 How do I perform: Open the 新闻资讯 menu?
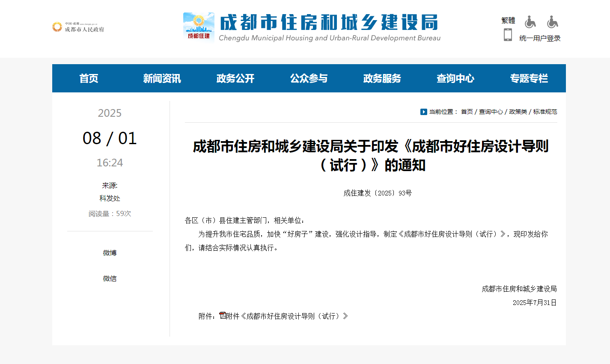point(161,78)
